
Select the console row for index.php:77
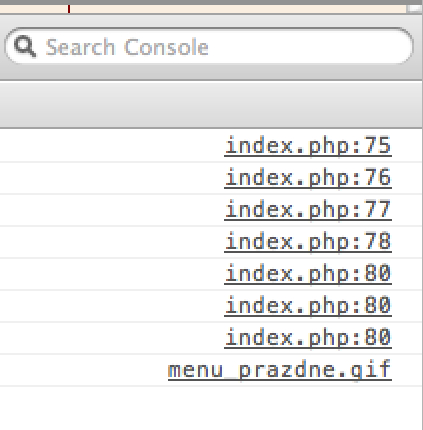211,210
